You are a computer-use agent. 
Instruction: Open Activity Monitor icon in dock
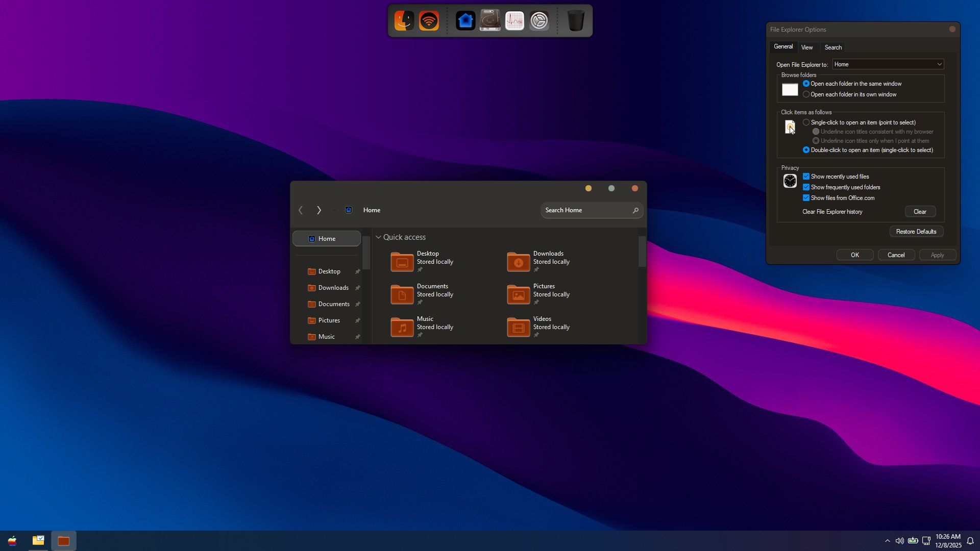point(514,21)
